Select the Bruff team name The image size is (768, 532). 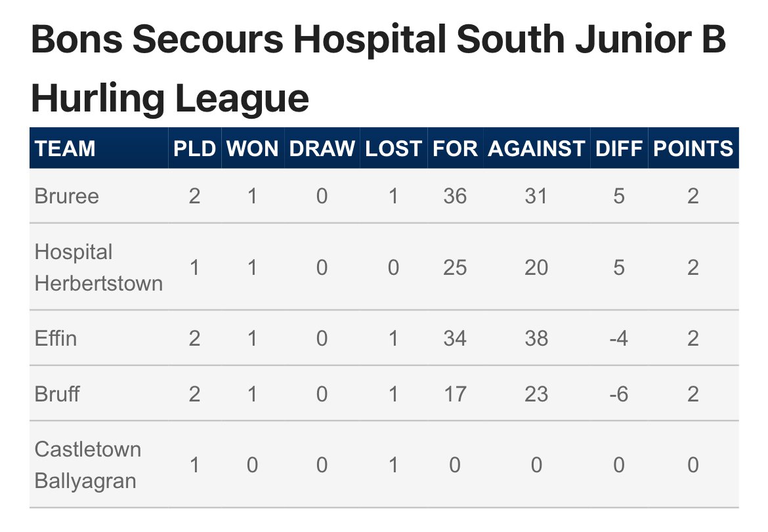57,394
